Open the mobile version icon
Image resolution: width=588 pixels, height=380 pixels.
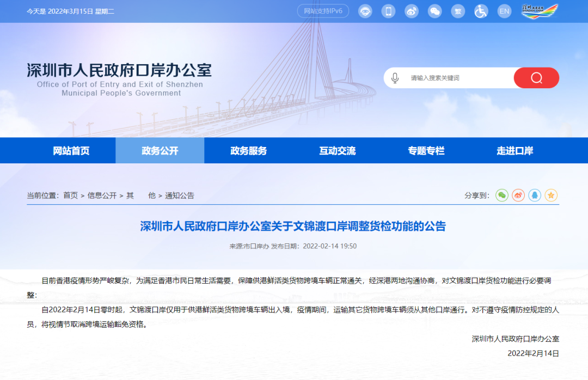(x=388, y=11)
